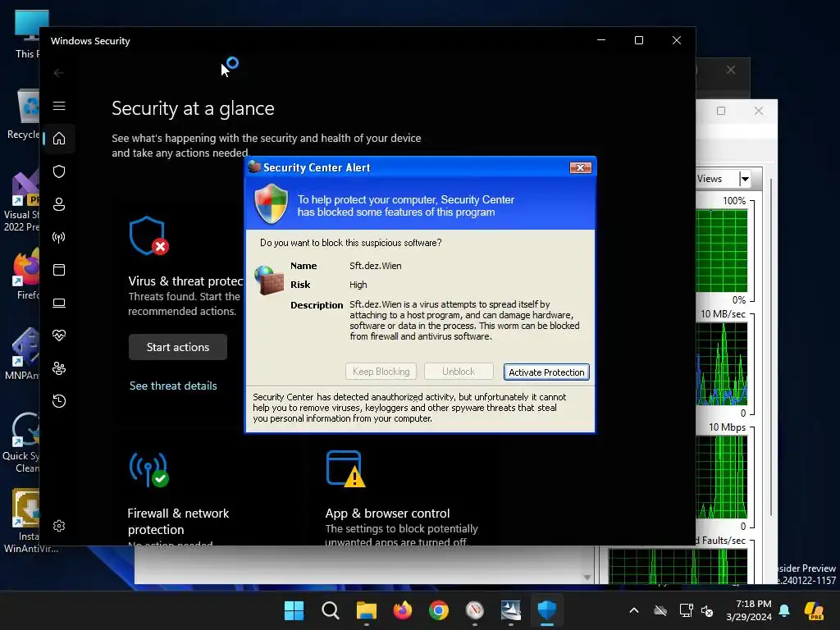
Task: Click the Keep Blocking button
Action: 381,372
